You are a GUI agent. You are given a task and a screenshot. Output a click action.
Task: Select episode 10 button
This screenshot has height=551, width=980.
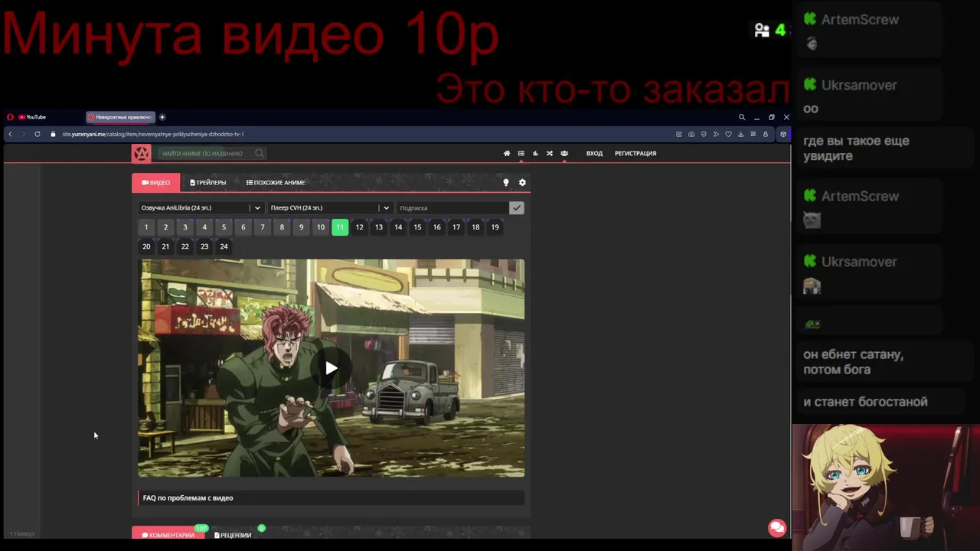point(321,227)
